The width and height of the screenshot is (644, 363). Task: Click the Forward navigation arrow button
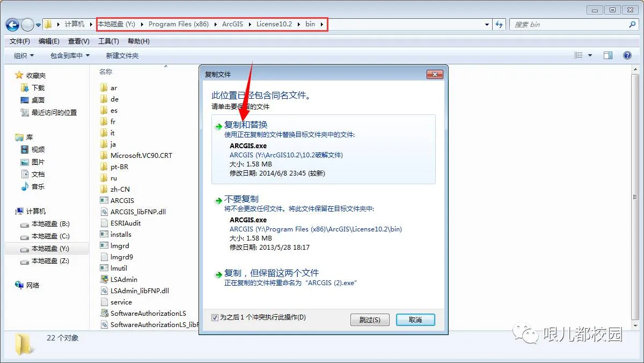(x=27, y=24)
